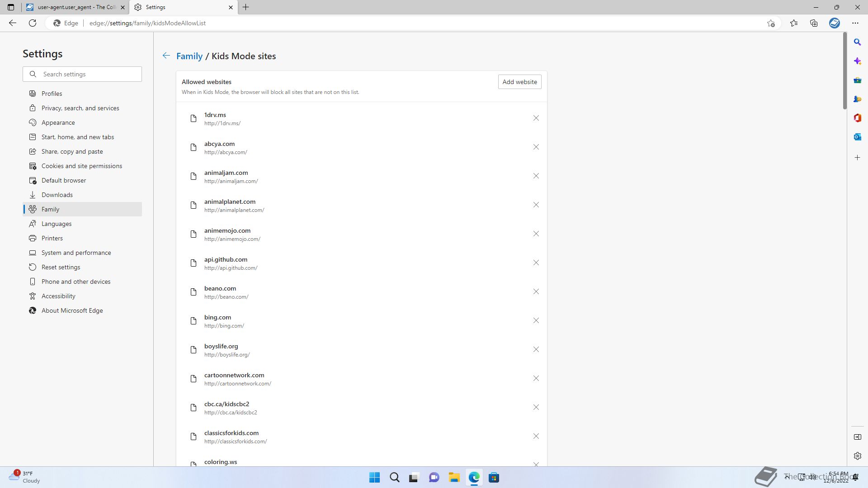Remove abcya.com from the allow list
The image size is (868, 488).
(x=536, y=147)
